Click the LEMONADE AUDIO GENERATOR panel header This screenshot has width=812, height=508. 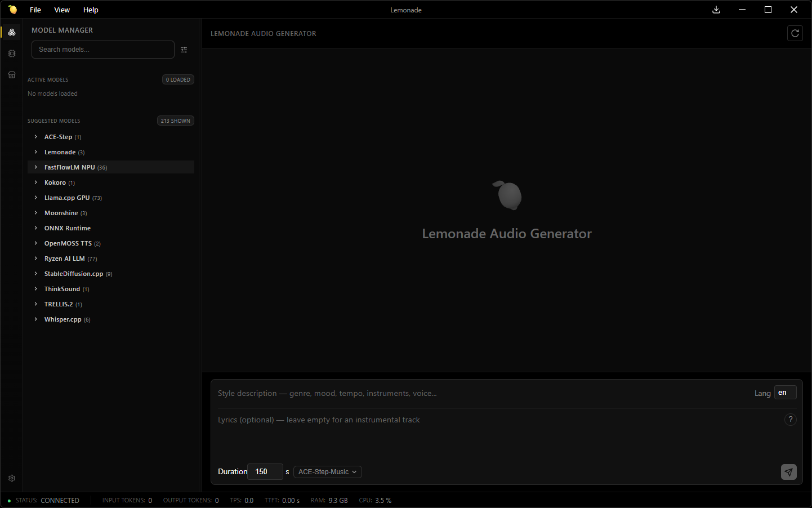264,34
